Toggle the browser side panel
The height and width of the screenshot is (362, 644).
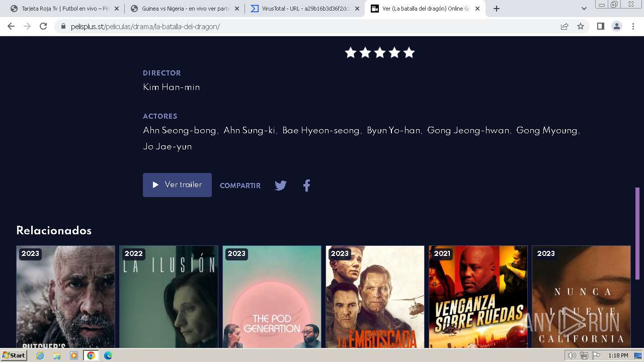601,26
